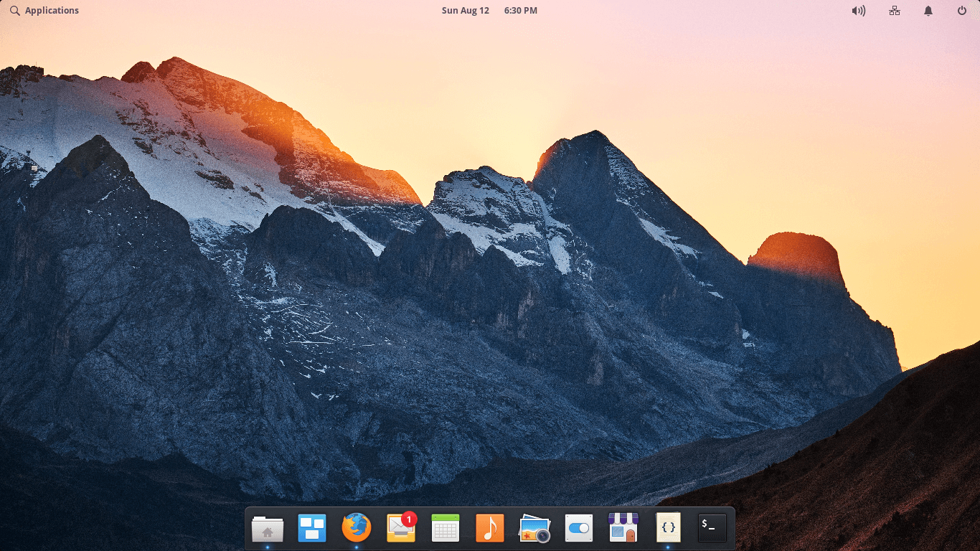Open the network indicator
The width and height of the screenshot is (980, 551).
click(x=895, y=11)
